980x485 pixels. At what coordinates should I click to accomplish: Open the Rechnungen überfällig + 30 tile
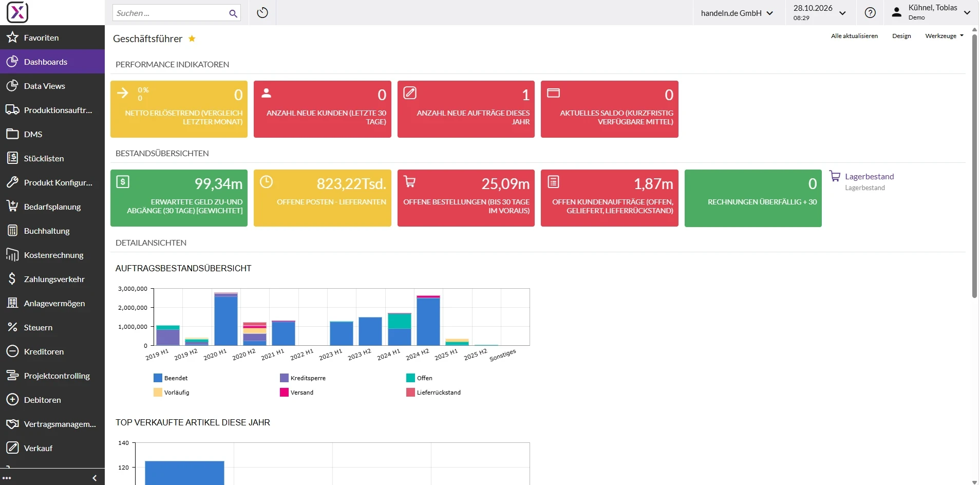point(753,198)
